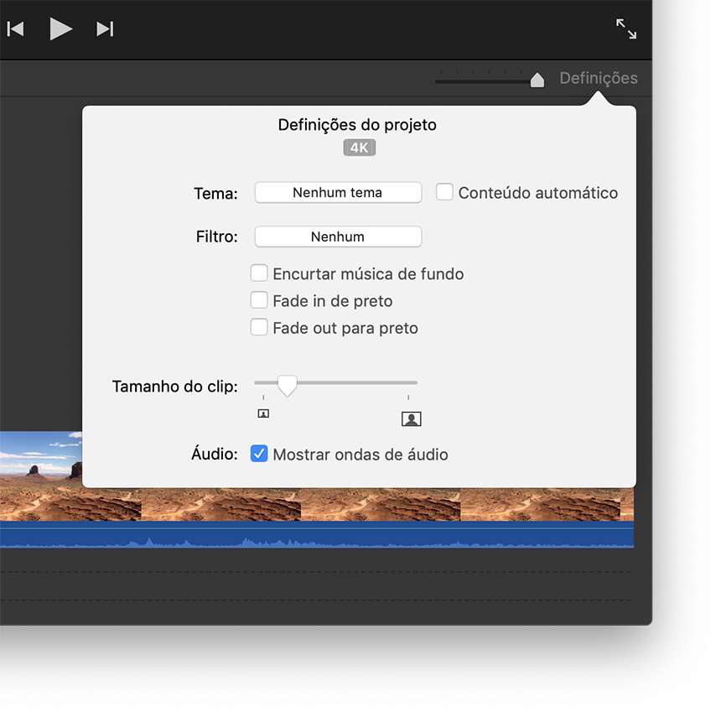Uncheck Mostrar ondas de áudio
This screenshot has width=721, height=728.
(260, 455)
